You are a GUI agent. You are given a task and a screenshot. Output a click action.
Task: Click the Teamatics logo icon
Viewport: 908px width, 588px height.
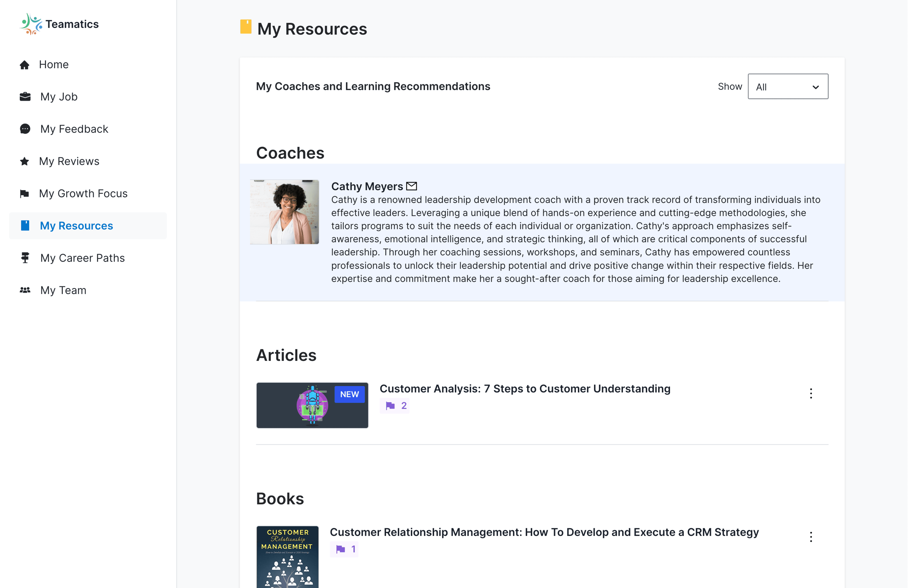(30, 24)
